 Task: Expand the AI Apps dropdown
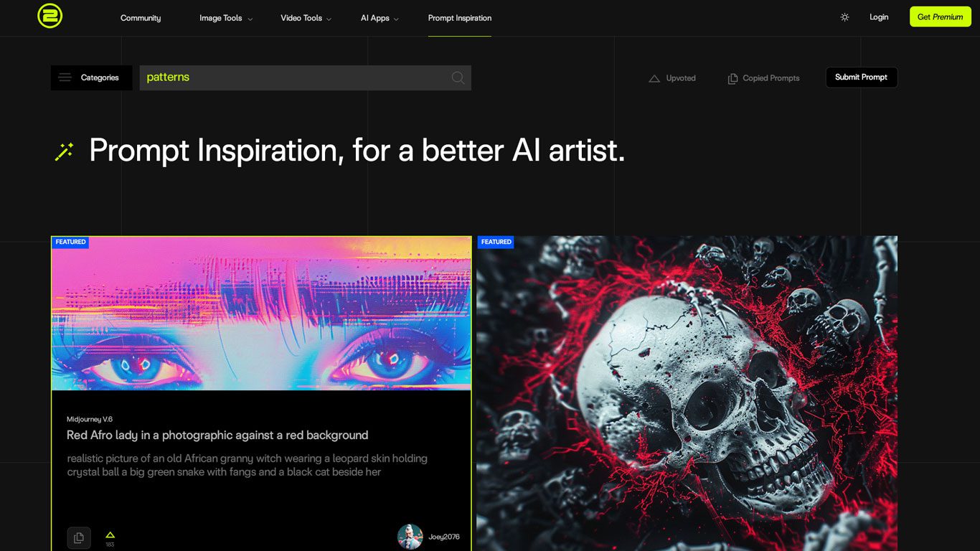pos(380,18)
